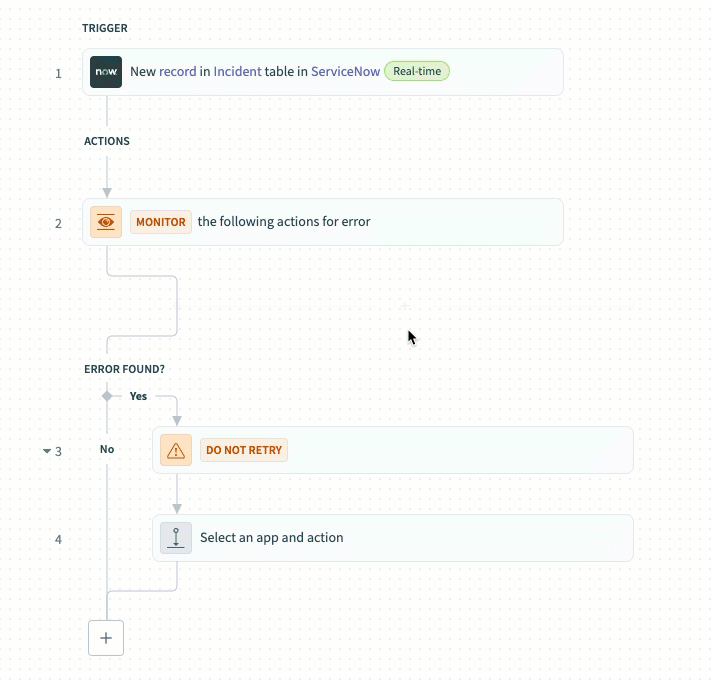Click the Error Found diamond node
The image size is (712, 680).
[107, 396]
